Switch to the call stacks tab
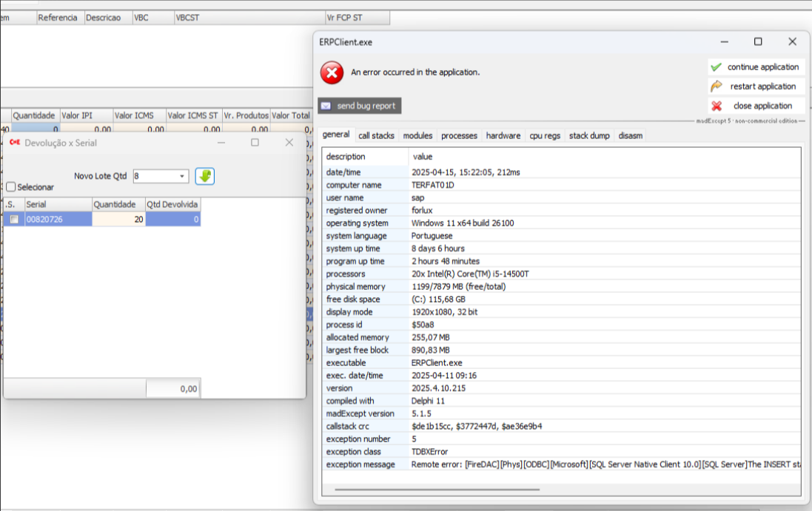Screen dimensions: 812x511 pyautogui.click(x=376, y=135)
